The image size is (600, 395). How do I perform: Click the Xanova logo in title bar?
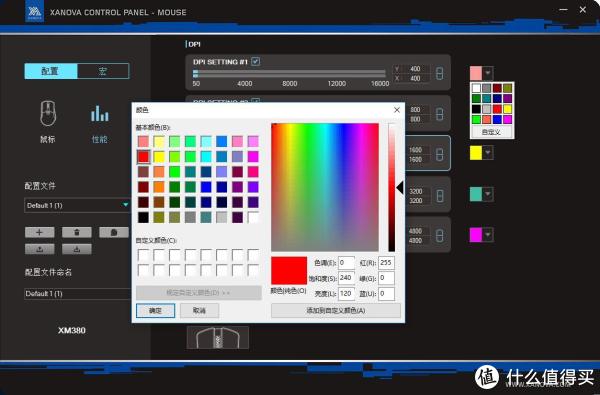(x=34, y=11)
